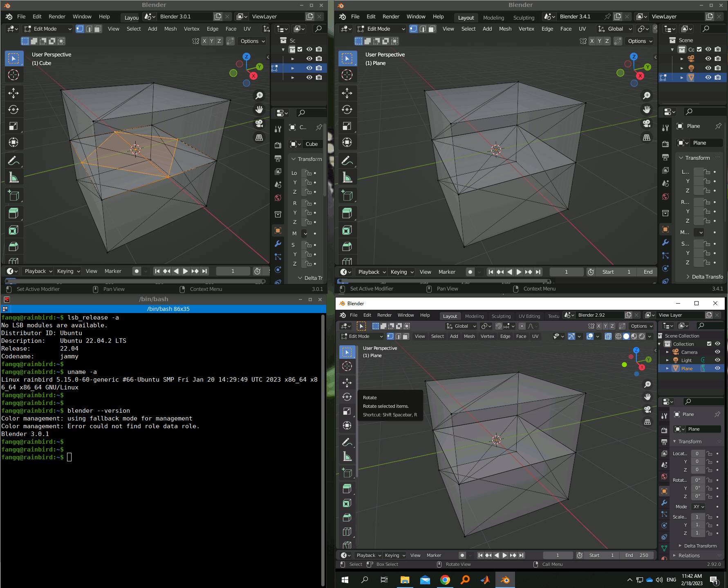Select Annotate tool in Blender 3.0.1 window
The image size is (728, 588).
pyautogui.click(x=13, y=161)
